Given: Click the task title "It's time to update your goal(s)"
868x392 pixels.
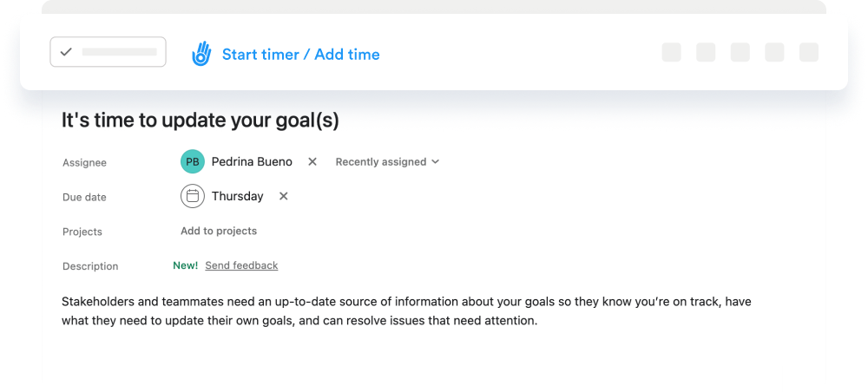Looking at the screenshot, I should [x=201, y=120].
